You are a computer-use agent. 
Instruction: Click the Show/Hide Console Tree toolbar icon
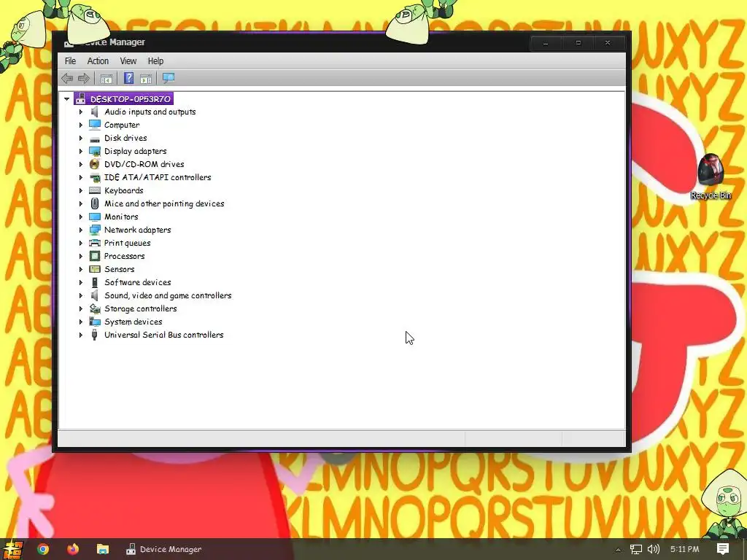(x=107, y=79)
